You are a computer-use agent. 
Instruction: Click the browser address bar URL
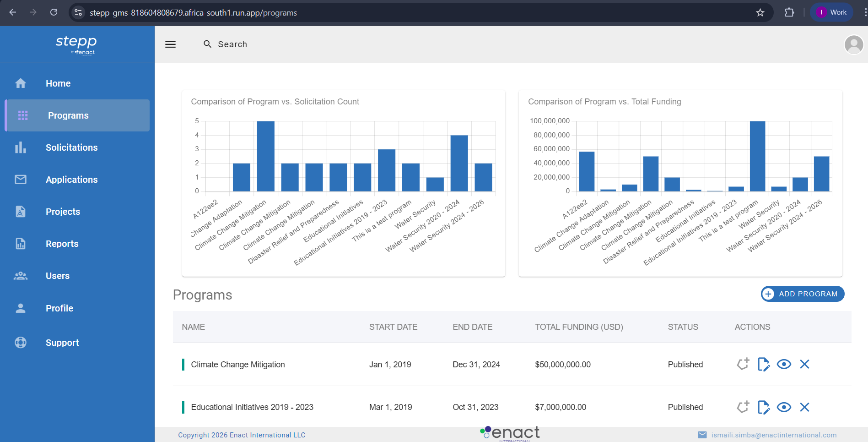[x=193, y=13]
